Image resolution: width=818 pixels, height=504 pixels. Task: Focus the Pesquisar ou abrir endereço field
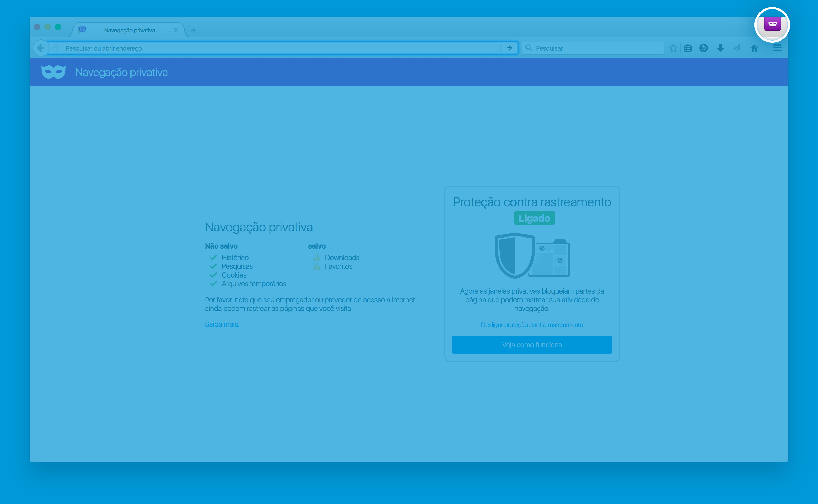pos(282,48)
